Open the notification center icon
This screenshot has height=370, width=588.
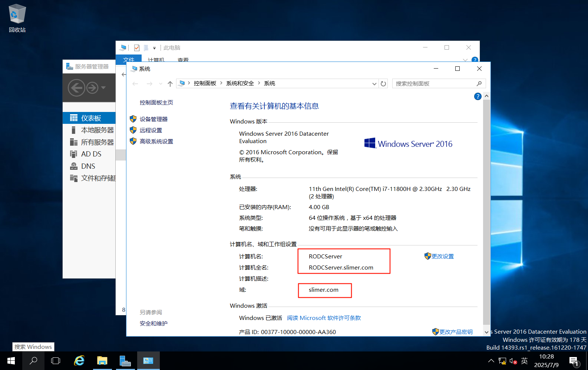click(574, 361)
